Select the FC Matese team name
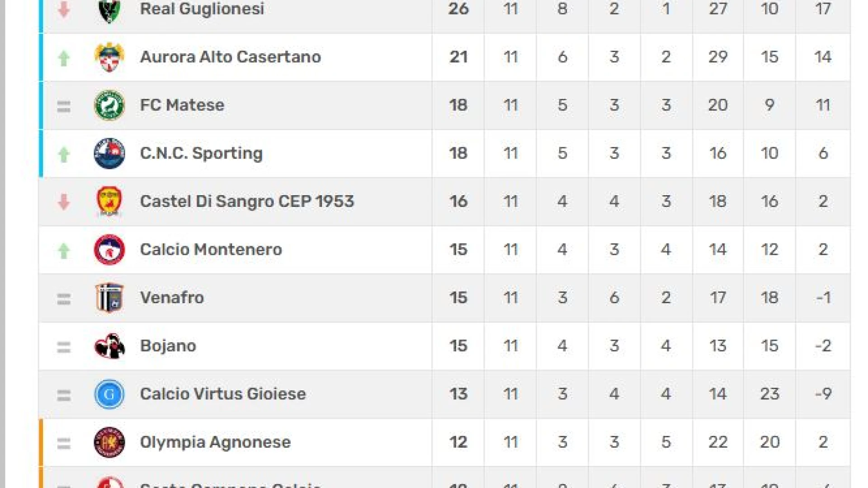Screen dimensions: 868x488 (182, 105)
